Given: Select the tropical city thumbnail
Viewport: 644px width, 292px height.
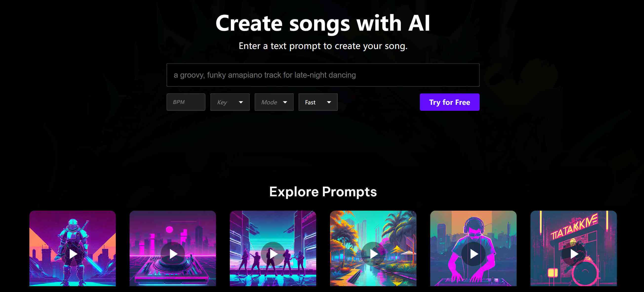Looking at the screenshot, I should 373,253.
